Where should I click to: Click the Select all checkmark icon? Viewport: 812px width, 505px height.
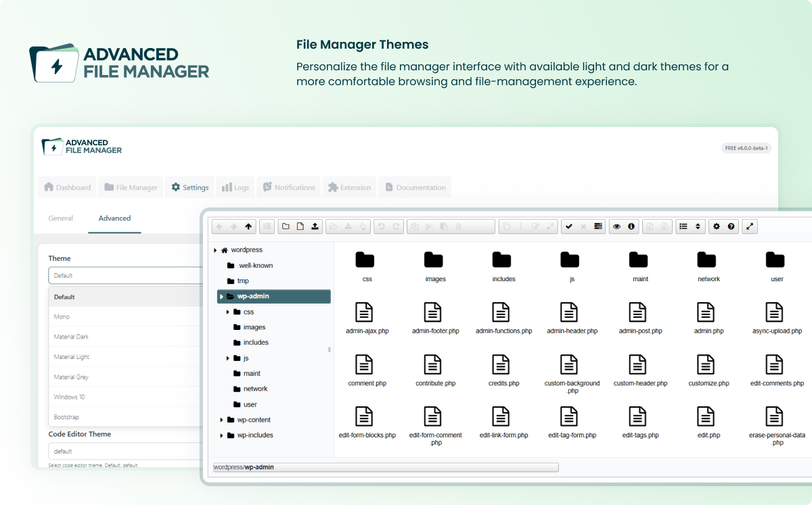(569, 226)
